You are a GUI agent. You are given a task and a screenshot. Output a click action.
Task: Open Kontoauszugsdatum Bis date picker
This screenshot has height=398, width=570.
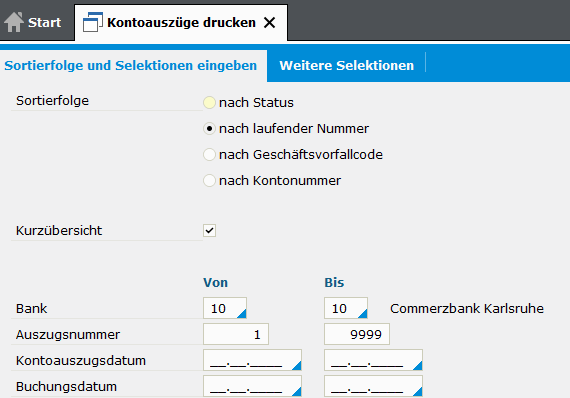pyautogui.click(x=418, y=366)
